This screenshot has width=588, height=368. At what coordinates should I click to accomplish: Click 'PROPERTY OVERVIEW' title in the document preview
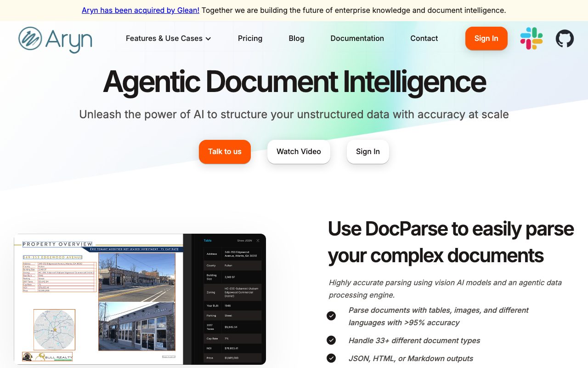pyautogui.click(x=57, y=244)
